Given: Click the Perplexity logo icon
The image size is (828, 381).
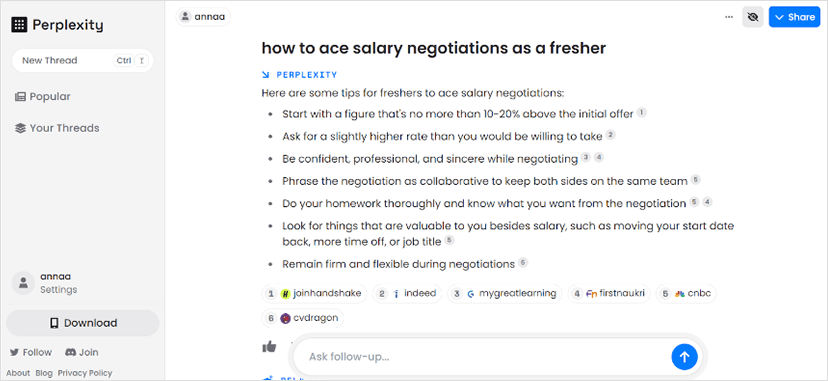Looking at the screenshot, I should click(x=19, y=24).
